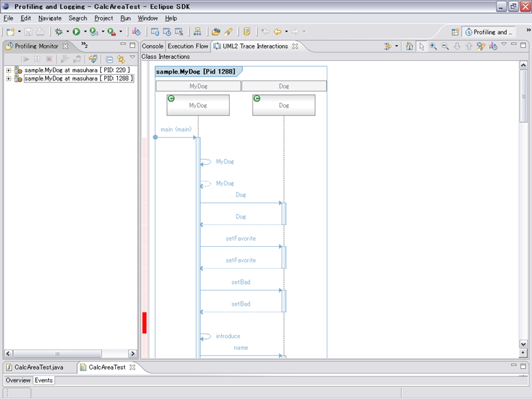
Task: Click the red hotspot on the time overview bar
Action: pos(145,323)
